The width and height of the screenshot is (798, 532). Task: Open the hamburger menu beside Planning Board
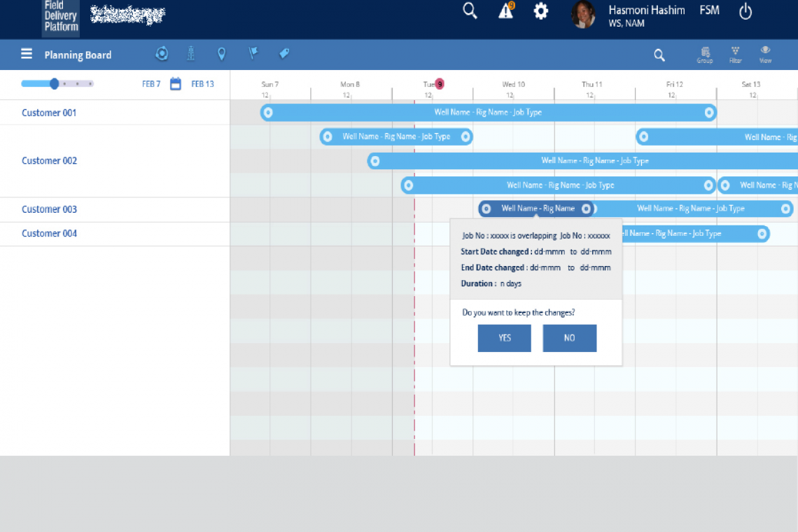(27, 55)
